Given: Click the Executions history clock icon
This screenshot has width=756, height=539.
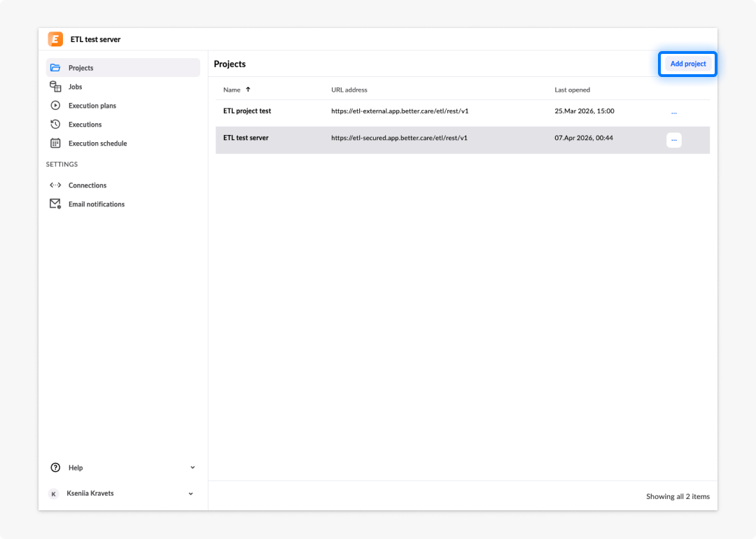Looking at the screenshot, I should click(x=55, y=125).
